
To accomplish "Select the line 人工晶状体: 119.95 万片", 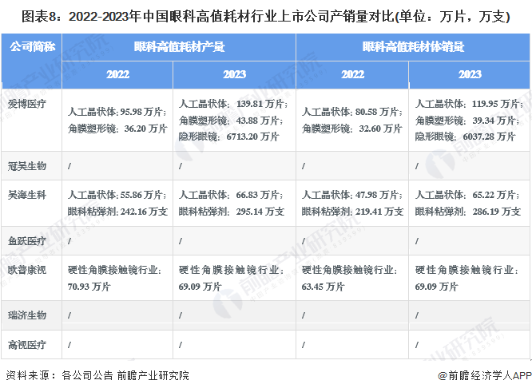I will coord(469,104).
